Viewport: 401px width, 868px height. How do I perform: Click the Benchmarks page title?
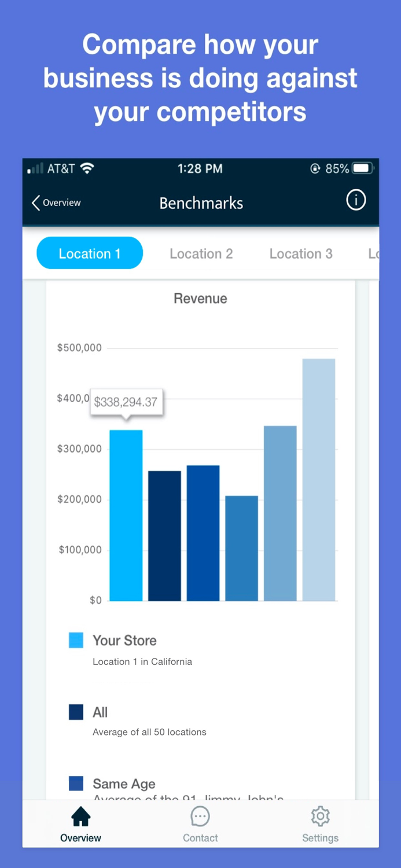pyautogui.click(x=201, y=203)
